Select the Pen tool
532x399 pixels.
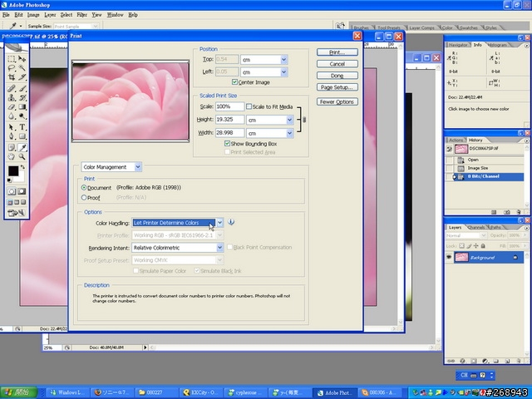[12, 136]
